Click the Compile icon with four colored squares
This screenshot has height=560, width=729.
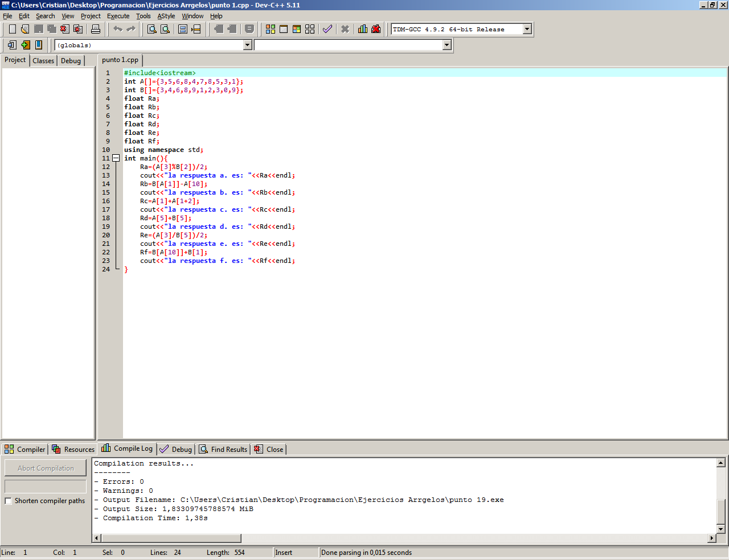[271, 29]
